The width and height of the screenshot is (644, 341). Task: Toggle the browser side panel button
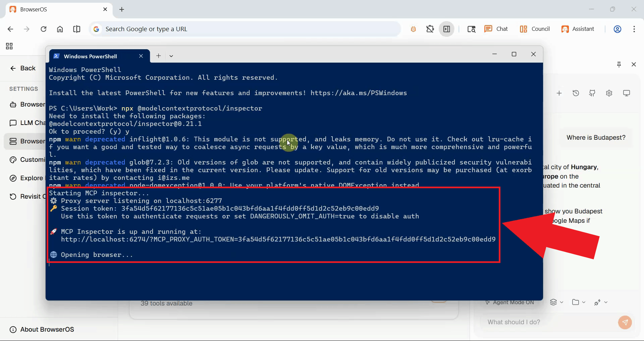pos(446,29)
